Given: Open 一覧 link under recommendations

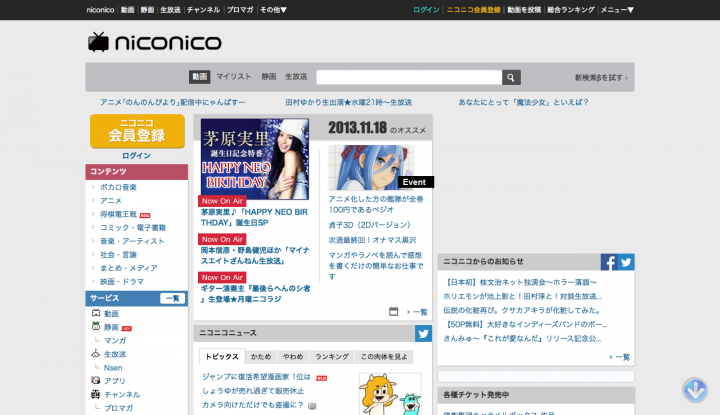Looking at the screenshot, I should (420, 312).
